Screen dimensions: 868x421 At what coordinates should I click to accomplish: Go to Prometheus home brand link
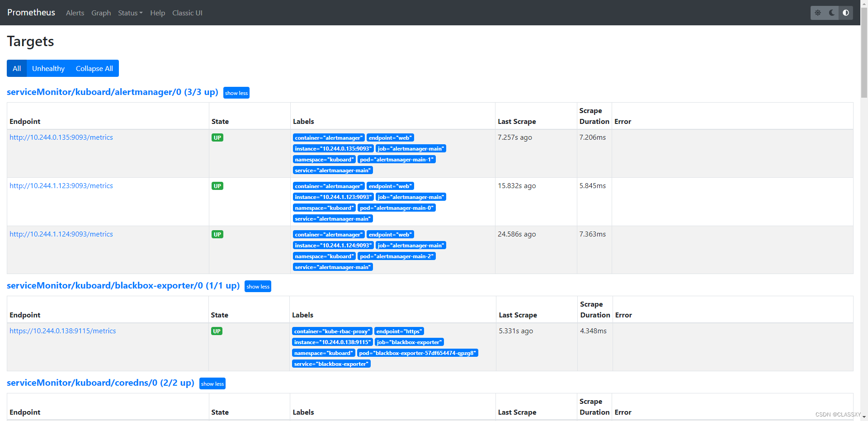tap(31, 13)
